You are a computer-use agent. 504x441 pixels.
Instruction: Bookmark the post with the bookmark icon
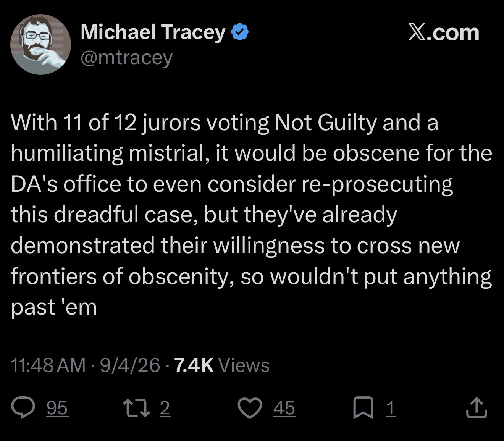click(x=363, y=408)
